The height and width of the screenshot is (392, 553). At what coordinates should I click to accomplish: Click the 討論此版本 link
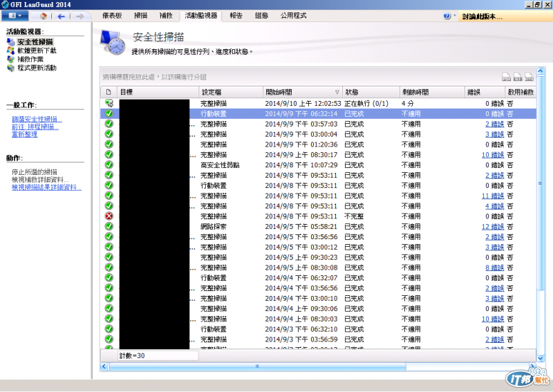tap(482, 16)
